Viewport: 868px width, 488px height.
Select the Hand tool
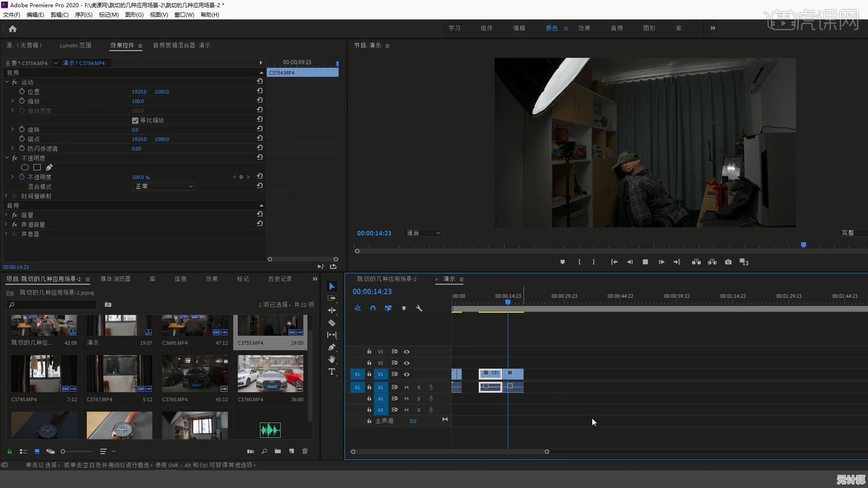click(x=331, y=359)
